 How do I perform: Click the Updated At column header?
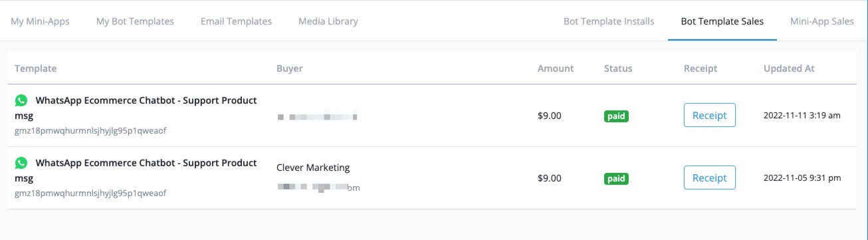click(x=789, y=68)
